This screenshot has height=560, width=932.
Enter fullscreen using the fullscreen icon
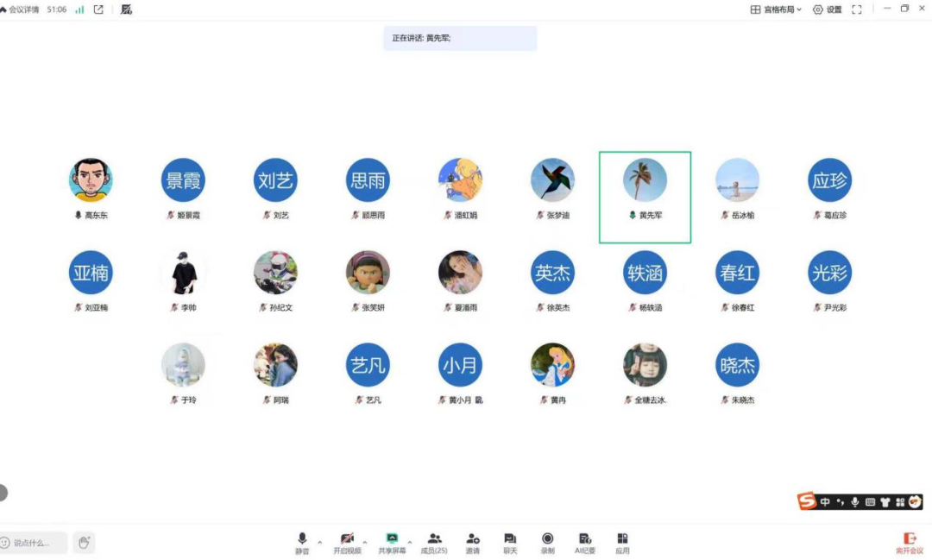click(857, 9)
